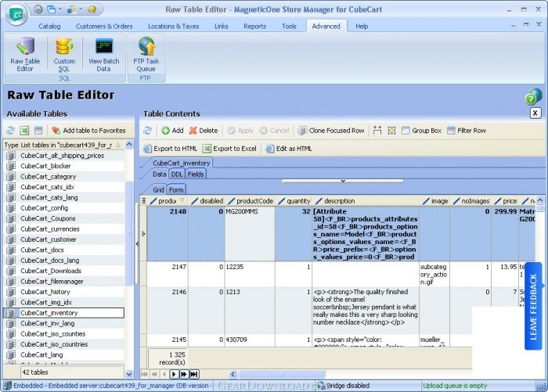Image resolution: width=548 pixels, height=392 pixels.
Task: Click the Add record button
Action: [x=172, y=131]
